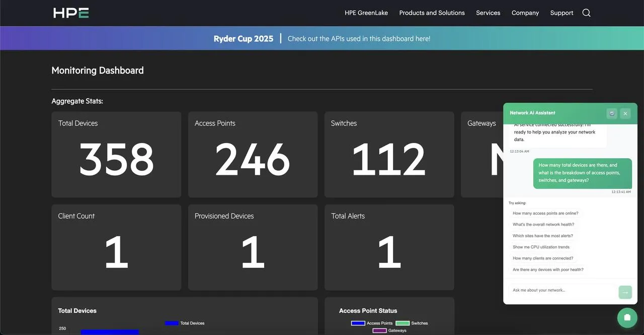The height and width of the screenshot is (335, 644).
Task: Ask "How many access points are online?"
Action: click(x=545, y=213)
